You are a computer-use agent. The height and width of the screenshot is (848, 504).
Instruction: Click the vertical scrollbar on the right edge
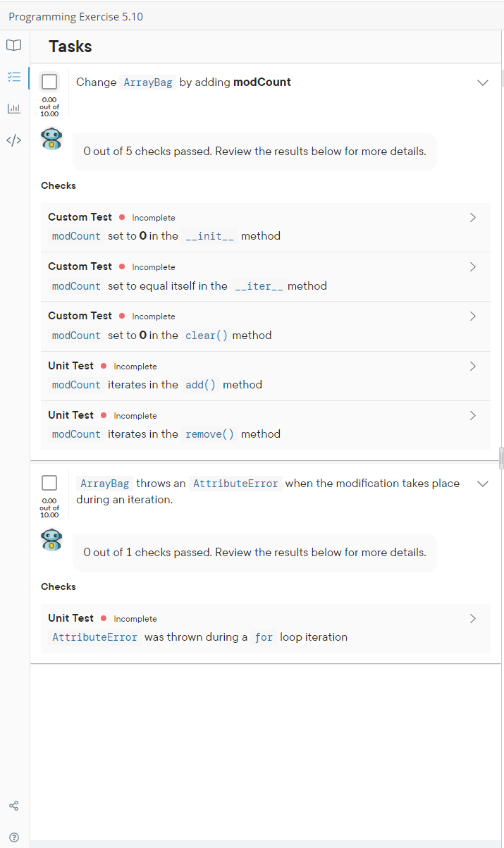click(x=501, y=458)
